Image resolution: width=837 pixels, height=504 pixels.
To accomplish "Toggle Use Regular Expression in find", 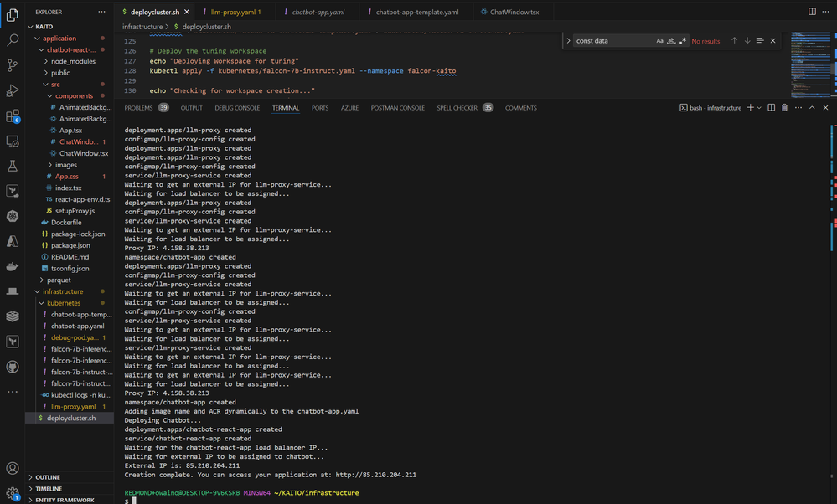I will (682, 40).
